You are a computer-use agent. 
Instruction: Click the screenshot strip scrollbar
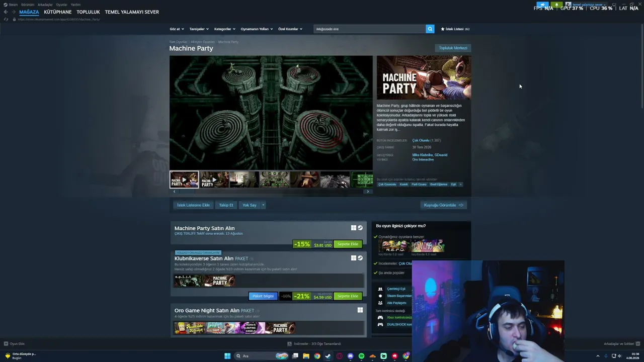[x=271, y=192]
